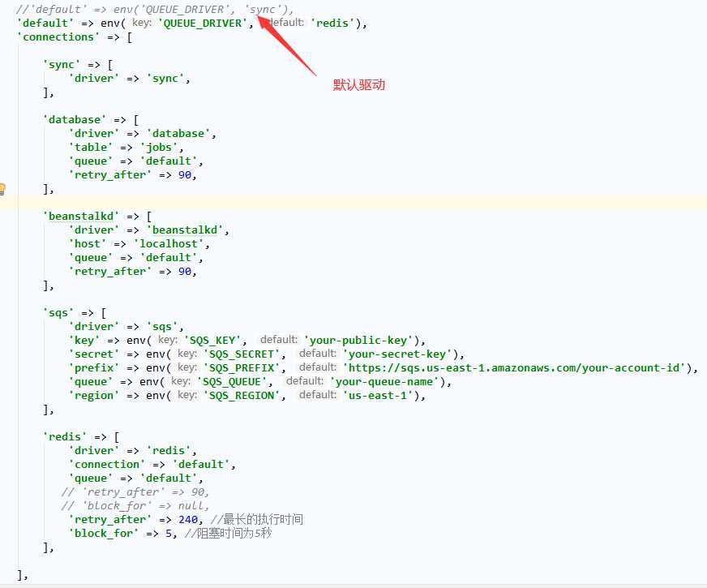Image resolution: width=707 pixels, height=588 pixels.
Task: Click the 'us-east-1' region default string
Action: 378,396
